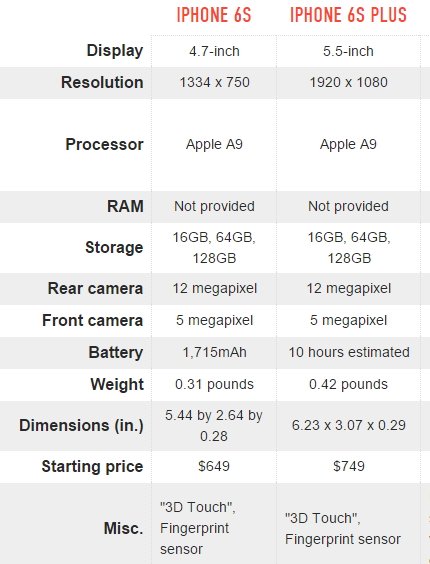Select the Misc. row label
Viewport: 430px width, 564px height.
pos(123,528)
